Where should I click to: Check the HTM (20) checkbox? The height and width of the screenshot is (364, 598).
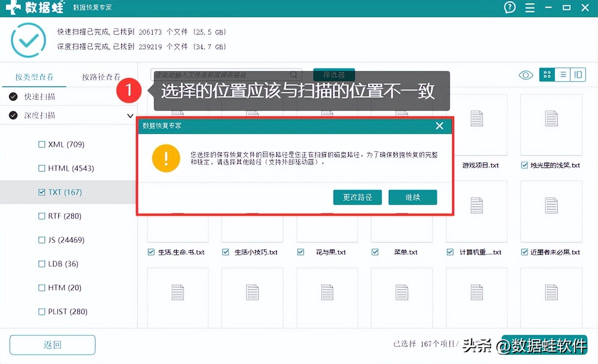(x=41, y=288)
